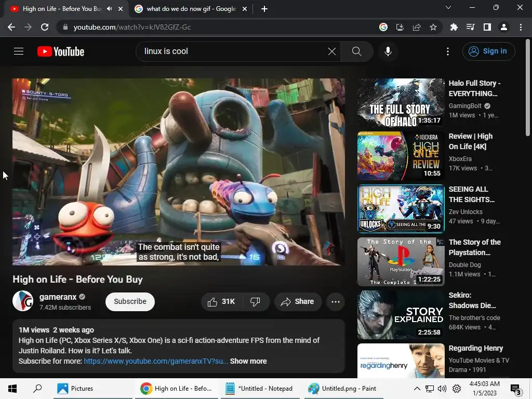Open a new browser tab

[264, 9]
